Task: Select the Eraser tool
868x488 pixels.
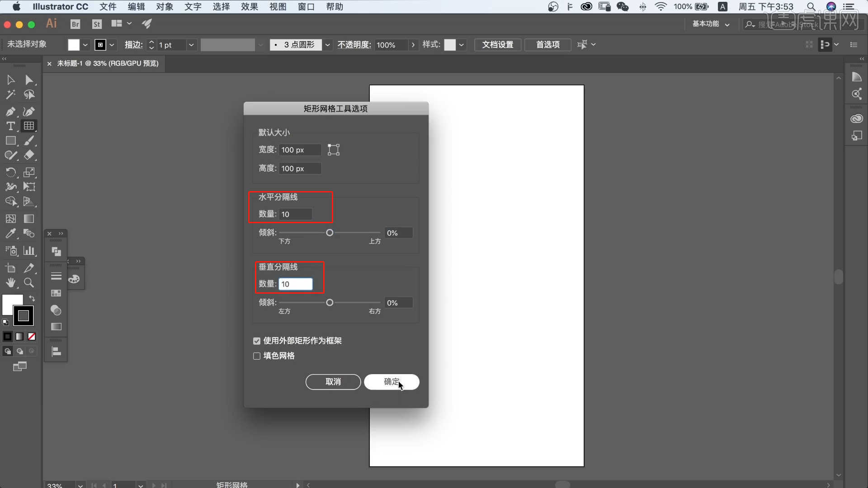Action: point(29,155)
